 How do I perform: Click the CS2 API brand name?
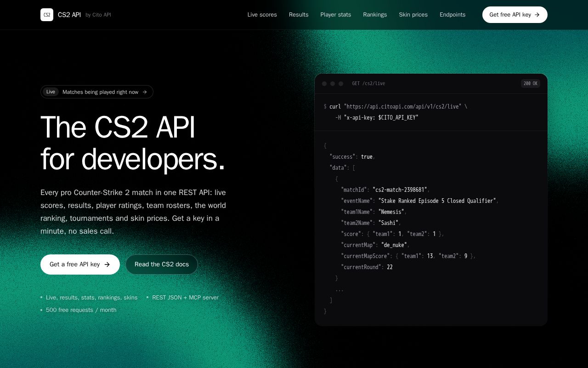click(x=69, y=15)
